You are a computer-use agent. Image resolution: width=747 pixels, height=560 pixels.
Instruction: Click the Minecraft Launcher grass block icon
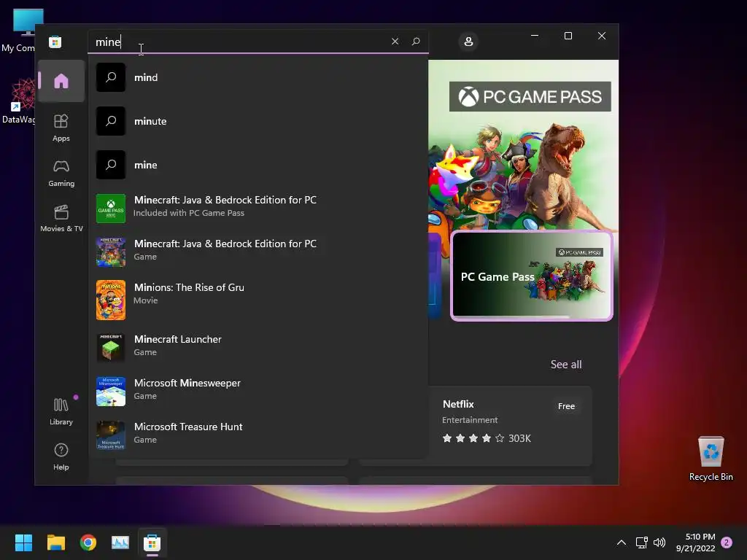coord(111,348)
